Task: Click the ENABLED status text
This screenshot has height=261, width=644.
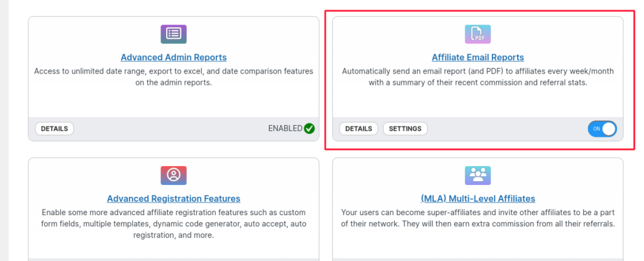Action: (x=285, y=128)
